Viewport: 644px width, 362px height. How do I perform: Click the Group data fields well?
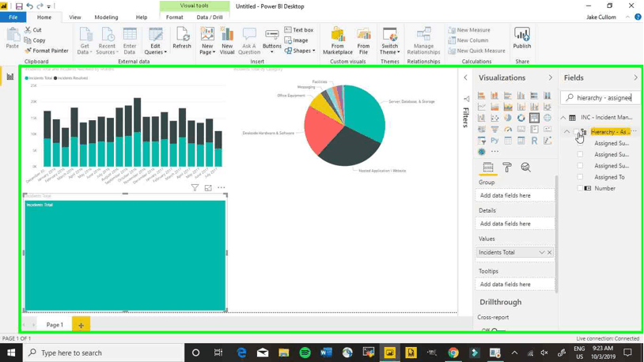click(x=515, y=195)
